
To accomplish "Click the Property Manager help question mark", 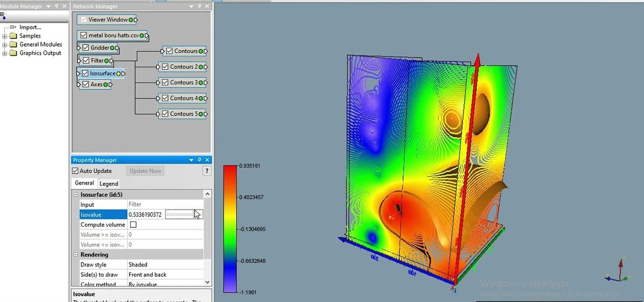I will pos(207,171).
